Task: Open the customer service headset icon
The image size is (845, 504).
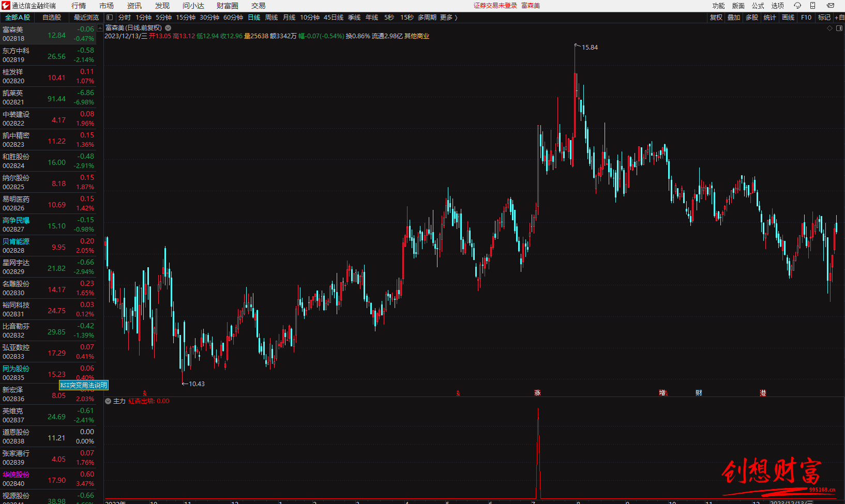Action: 797,6
